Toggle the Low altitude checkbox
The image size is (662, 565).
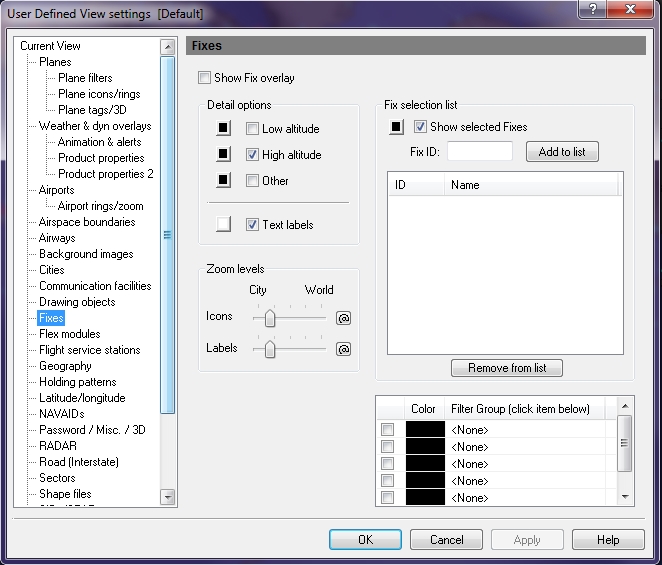(x=253, y=129)
